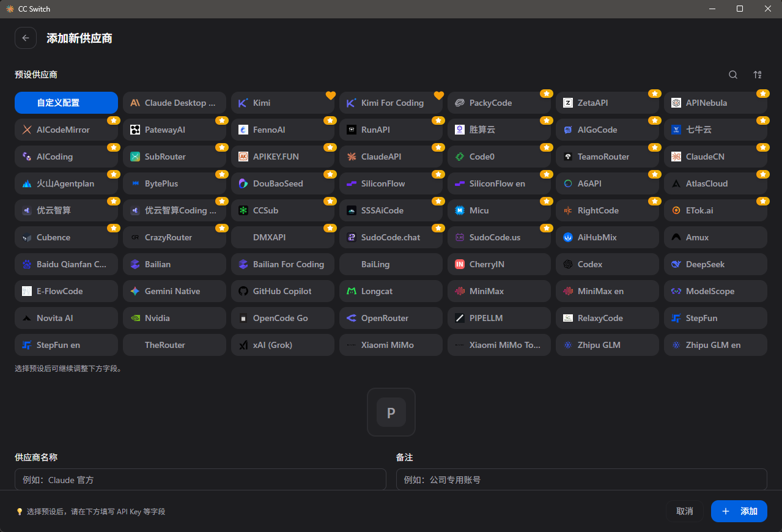This screenshot has height=532, width=782.
Task: Click the OpenRouter logo icon
Action: [x=352, y=318]
